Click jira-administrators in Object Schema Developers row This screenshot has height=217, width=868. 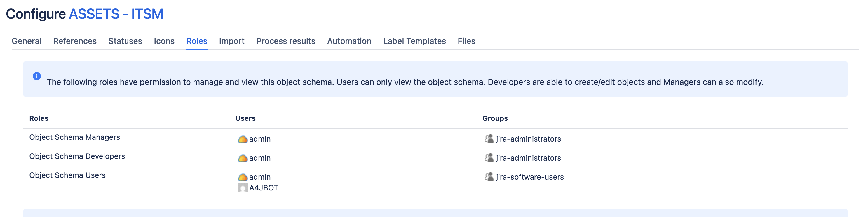[x=528, y=158]
